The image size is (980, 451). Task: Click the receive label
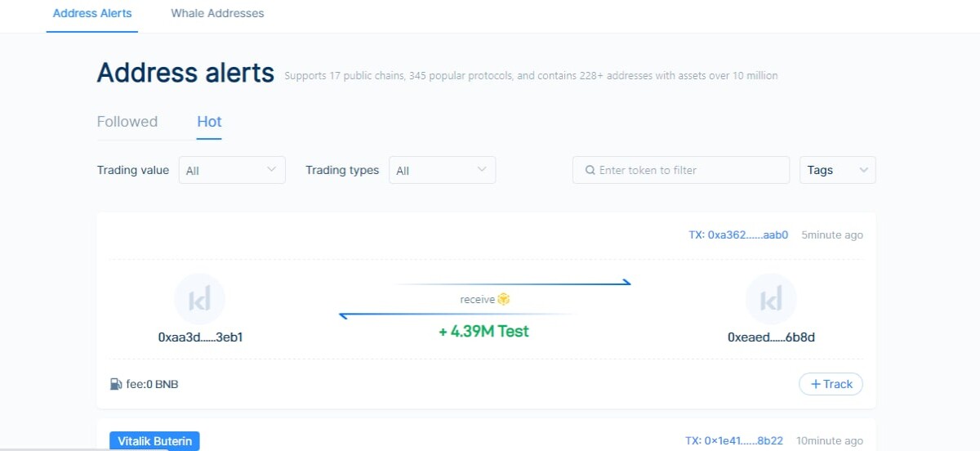[x=478, y=300]
